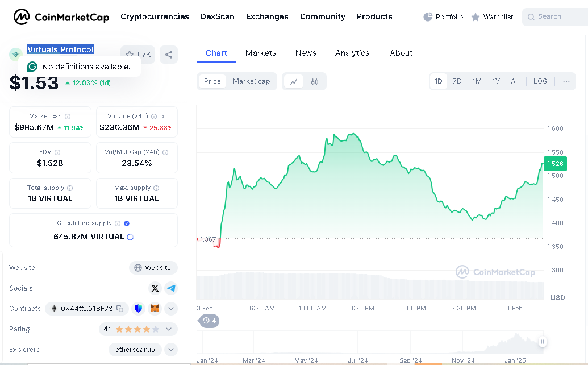Click the 4.1 star rating chip
588x365 pixels.
point(138,329)
